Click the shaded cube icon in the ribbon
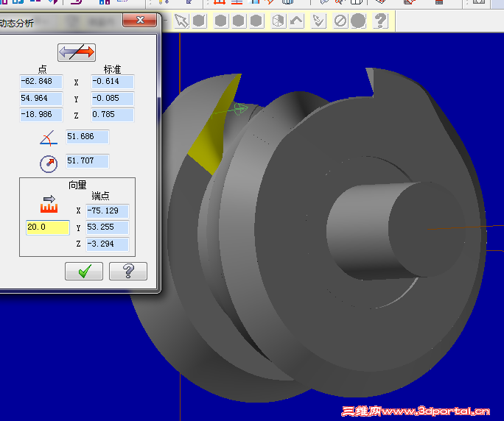 pos(278,21)
